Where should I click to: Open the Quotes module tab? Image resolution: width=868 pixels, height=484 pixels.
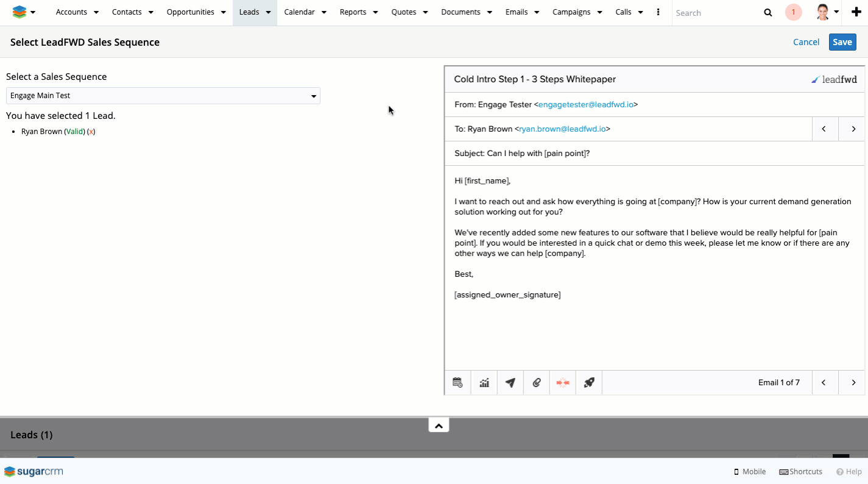(x=404, y=12)
